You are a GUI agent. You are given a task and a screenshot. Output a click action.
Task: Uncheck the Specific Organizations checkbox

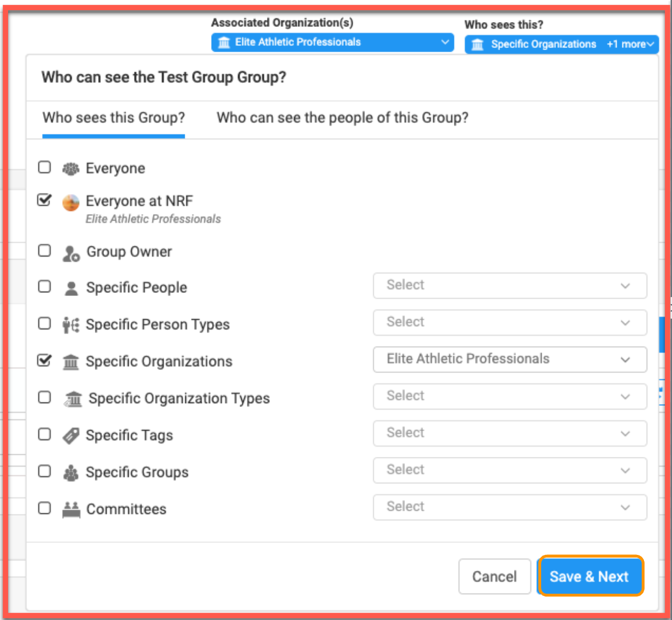(x=44, y=360)
